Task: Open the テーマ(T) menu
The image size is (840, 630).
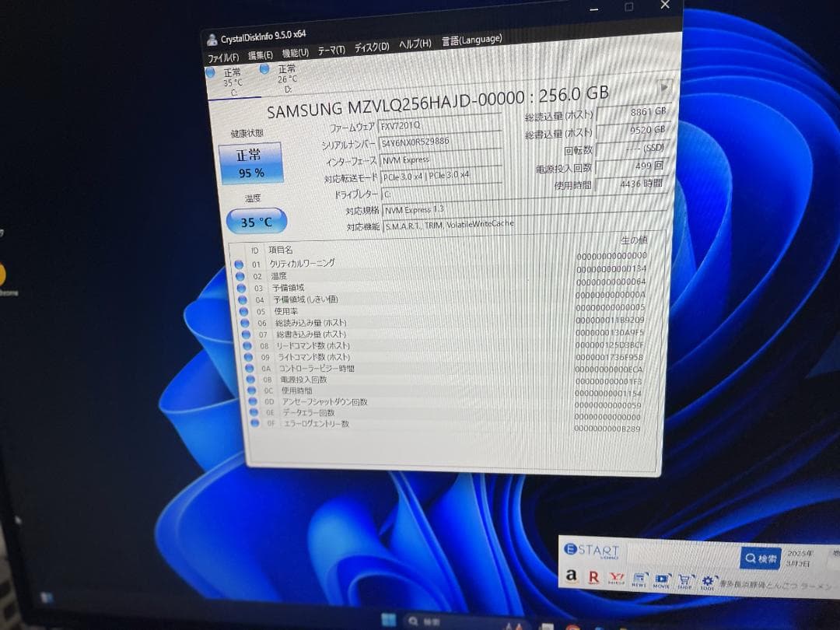Action: point(330,51)
